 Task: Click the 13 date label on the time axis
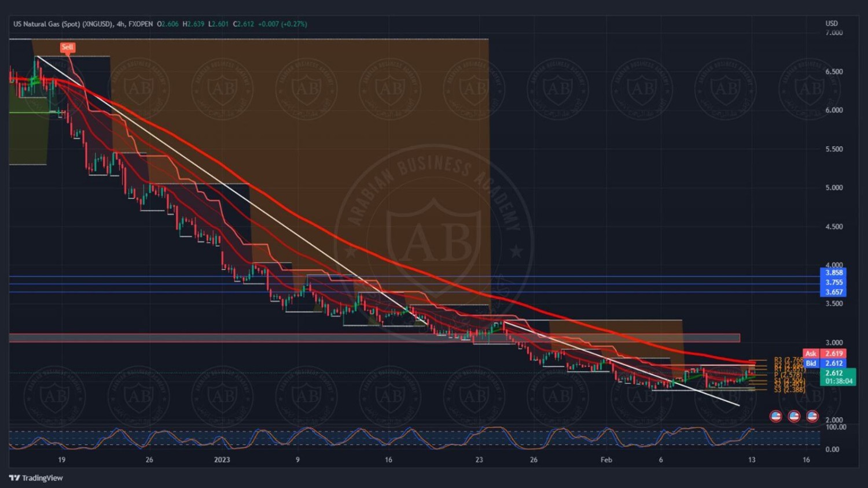tap(752, 460)
